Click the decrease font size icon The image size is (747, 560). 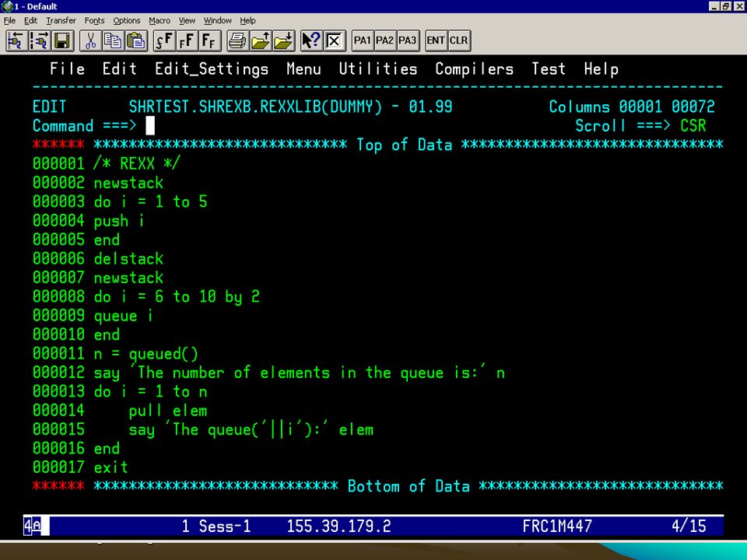click(209, 40)
